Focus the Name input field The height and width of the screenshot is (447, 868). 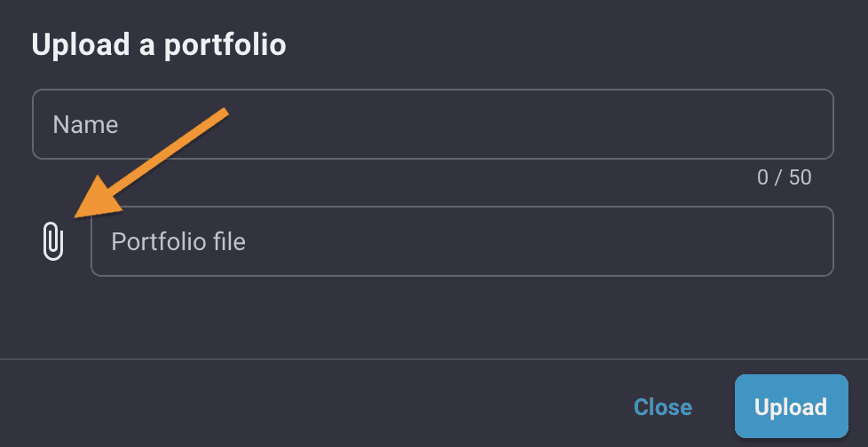433,124
